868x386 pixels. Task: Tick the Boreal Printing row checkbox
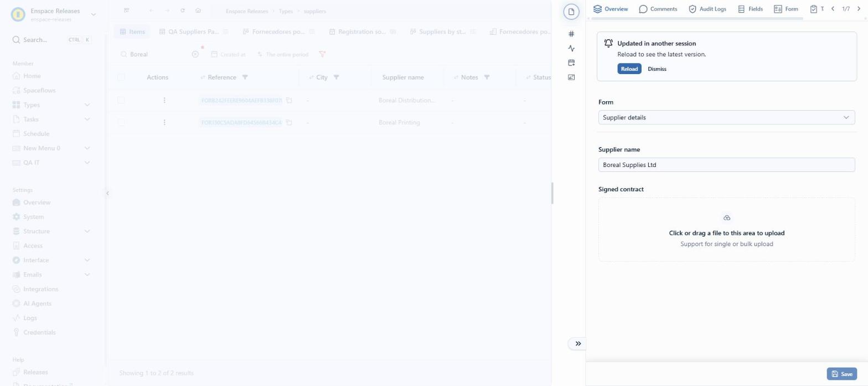pos(121,122)
